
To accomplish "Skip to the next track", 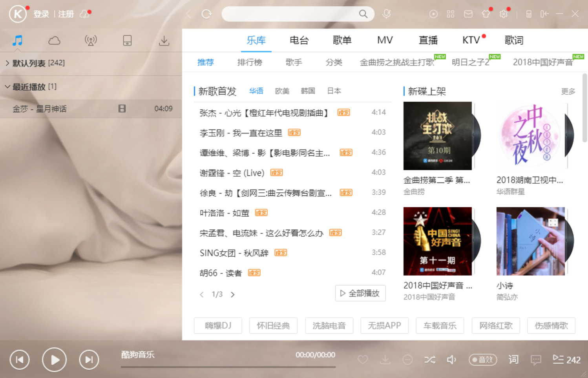I will click(89, 360).
